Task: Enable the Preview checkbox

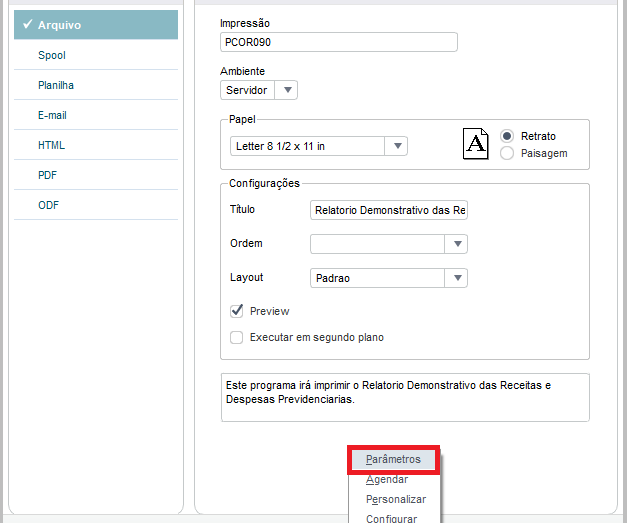Action: pyautogui.click(x=237, y=311)
